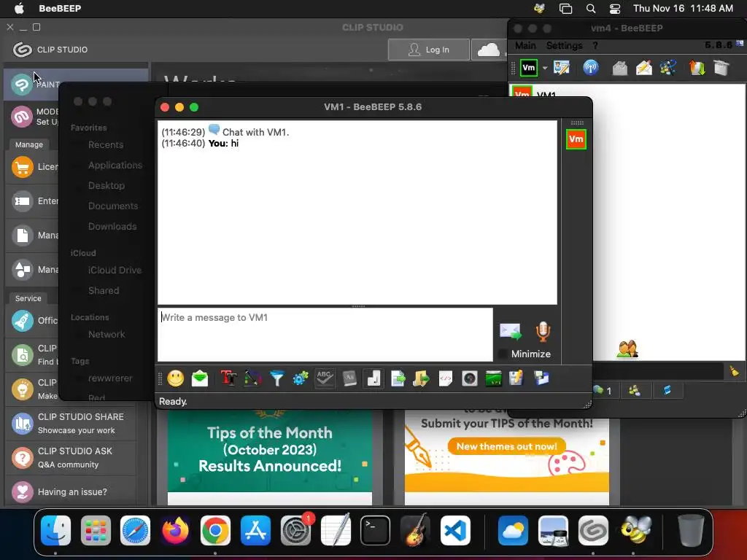Screen dimensions: 747x560
Task: Select Network in the Finder sidebar
Action: 107,335
